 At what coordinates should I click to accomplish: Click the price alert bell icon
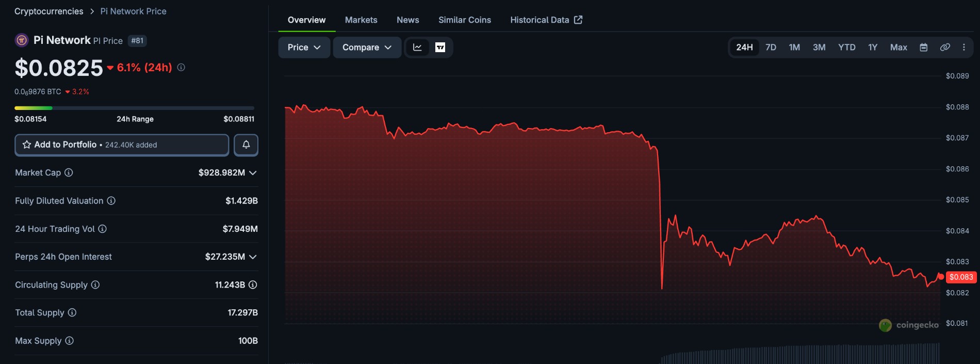246,145
